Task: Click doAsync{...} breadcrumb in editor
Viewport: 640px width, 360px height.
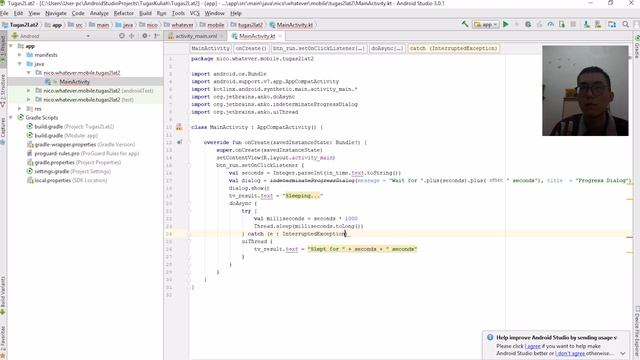Action: click(387, 48)
